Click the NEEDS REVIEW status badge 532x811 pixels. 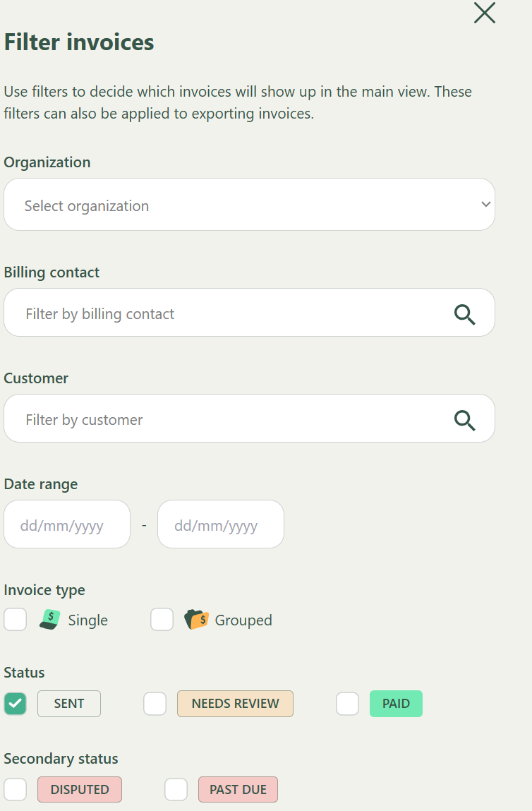click(235, 704)
